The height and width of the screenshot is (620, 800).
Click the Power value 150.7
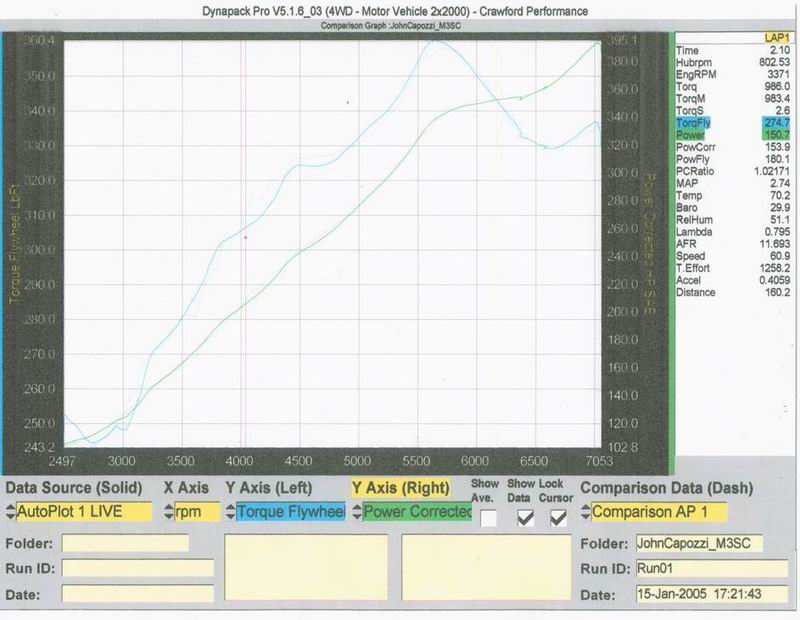tap(777, 135)
